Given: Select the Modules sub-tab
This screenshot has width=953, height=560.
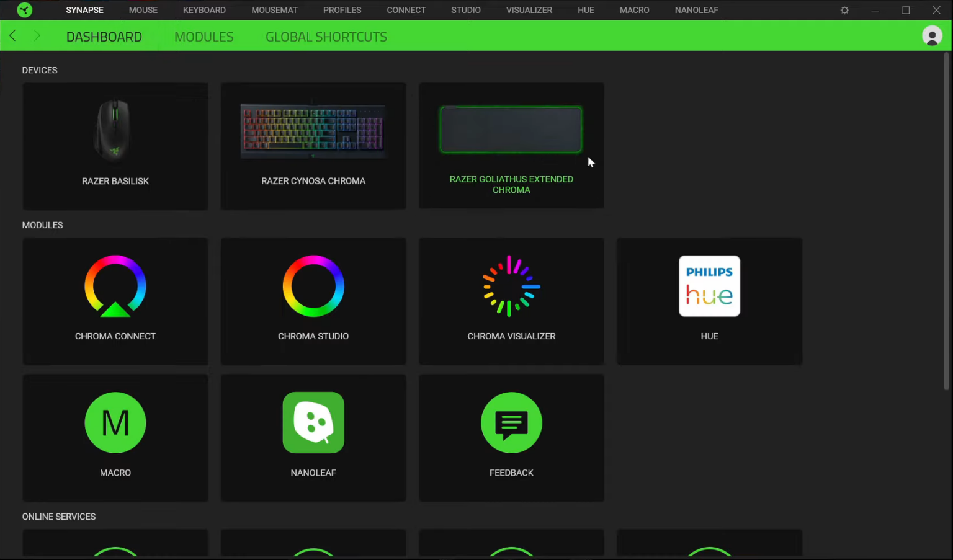Looking at the screenshot, I should [204, 37].
